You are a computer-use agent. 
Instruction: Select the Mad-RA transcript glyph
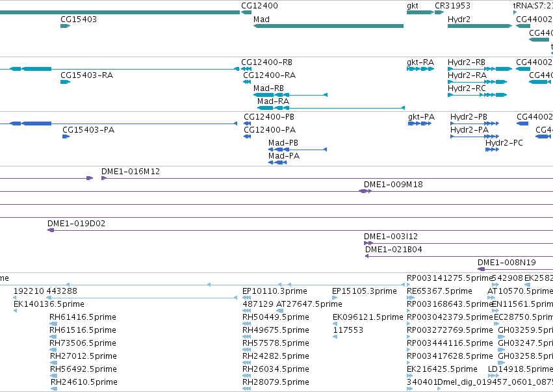(x=331, y=108)
